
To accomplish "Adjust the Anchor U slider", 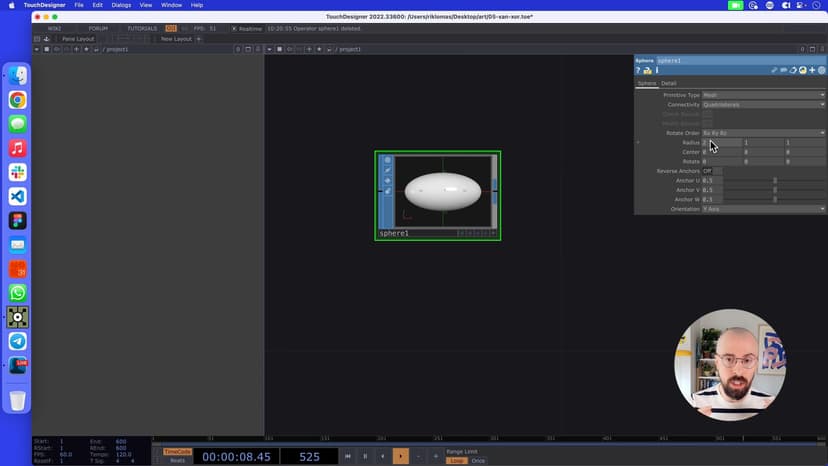I will (x=773, y=181).
